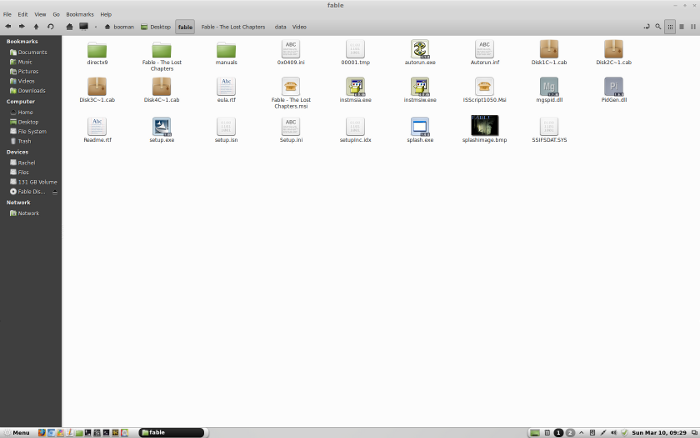
Task: Switch to list view
Action: [x=682, y=27]
